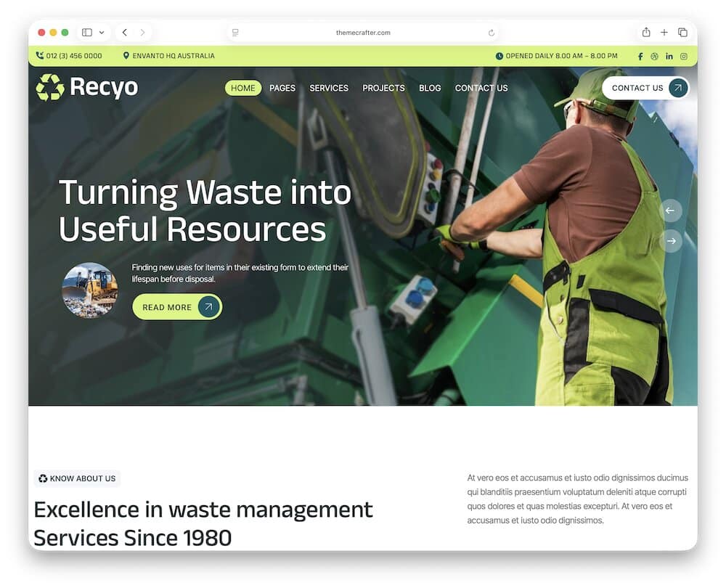Image resolution: width=726 pixels, height=588 pixels.
Task: Click the reader view icon in address bar
Action: click(235, 33)
